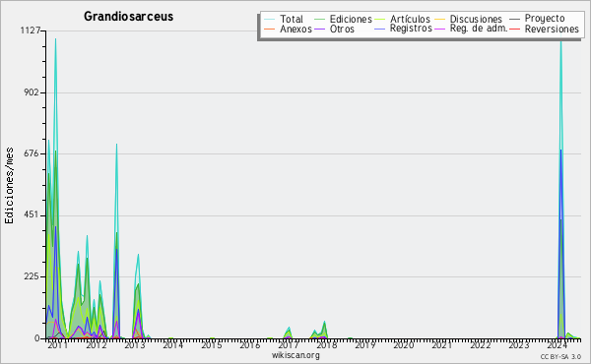Click the y-axis value 676
This screenshot has height=364, width=591.
click(32, 153)
